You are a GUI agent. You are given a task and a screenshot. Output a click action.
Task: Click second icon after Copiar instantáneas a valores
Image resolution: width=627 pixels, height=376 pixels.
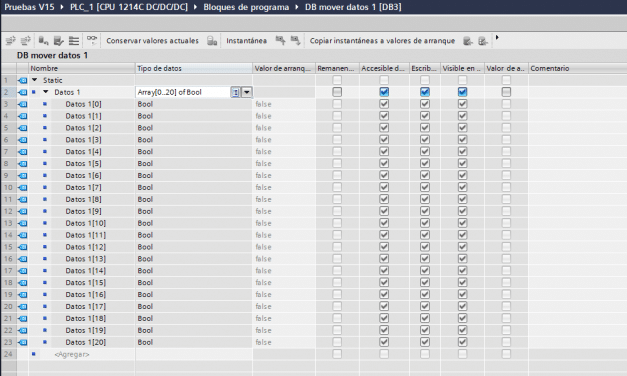point(483,40)
